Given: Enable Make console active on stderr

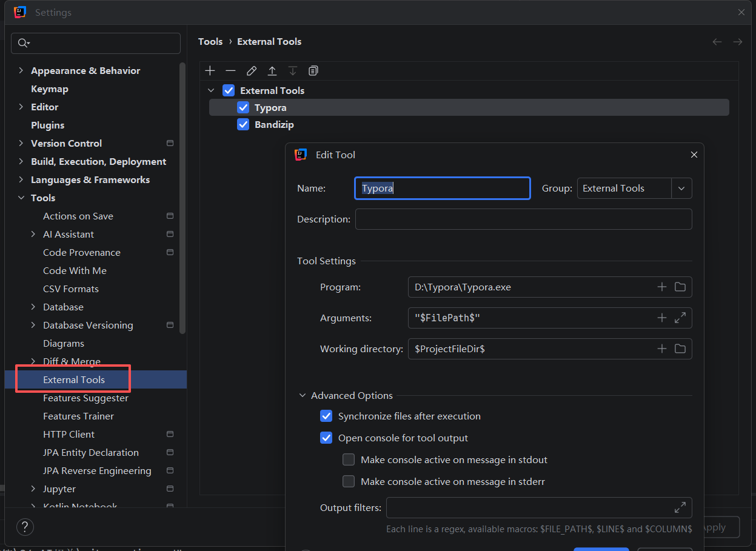Looking at the screenshot, I should click(x=349, y=482).
